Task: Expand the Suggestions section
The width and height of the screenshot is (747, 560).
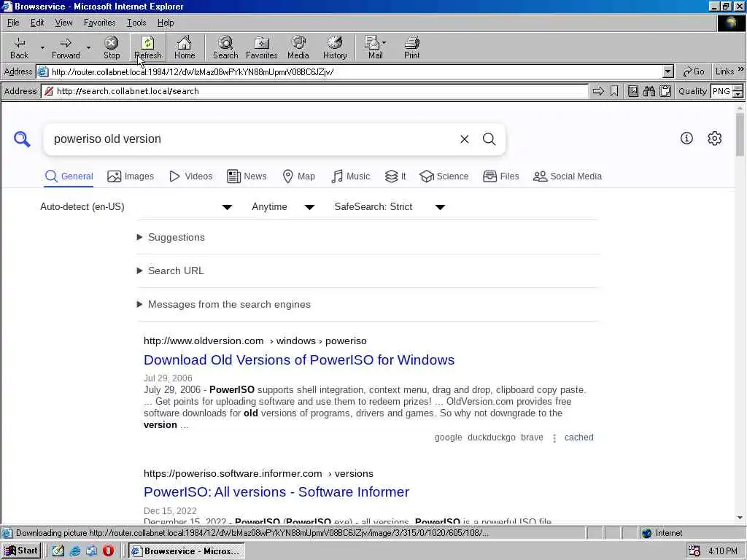Action: pyautogui.click(x=171, y=237)
